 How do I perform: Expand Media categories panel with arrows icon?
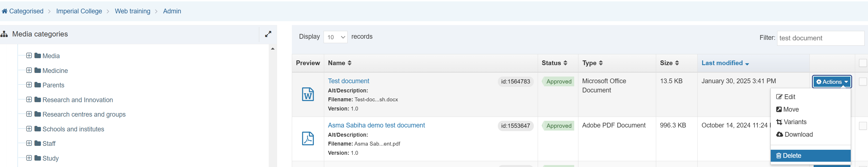[x=268, y=34]
